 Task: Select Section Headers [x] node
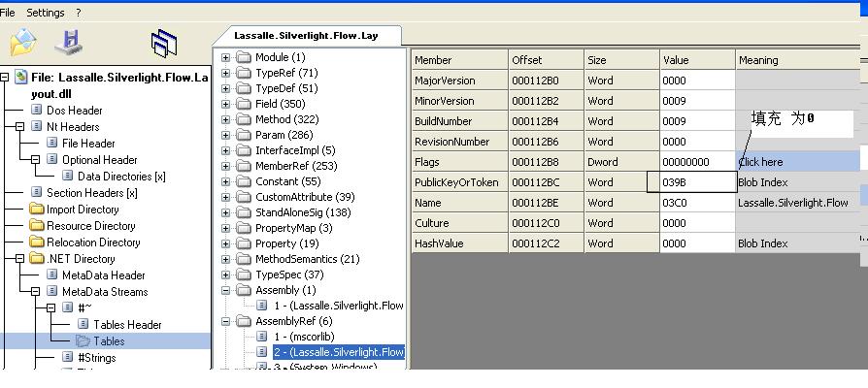pyautogui.click(x=92, y=193)
